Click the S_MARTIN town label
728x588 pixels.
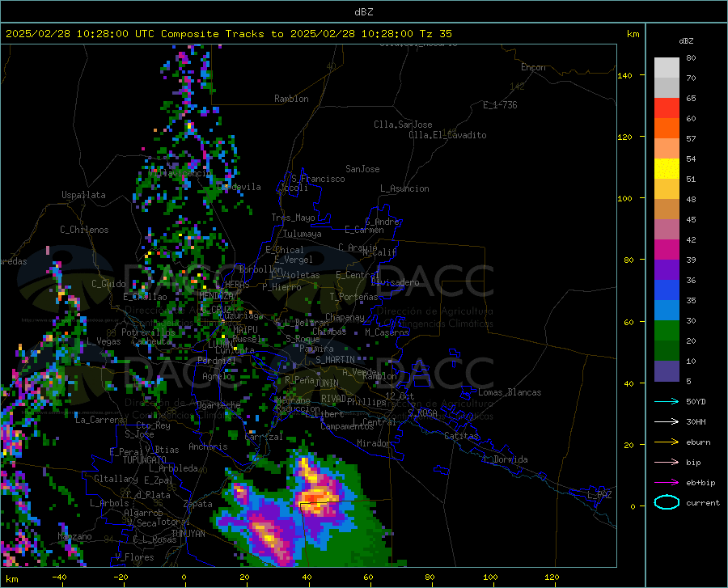pyautogui.click(x=335, y=360)
